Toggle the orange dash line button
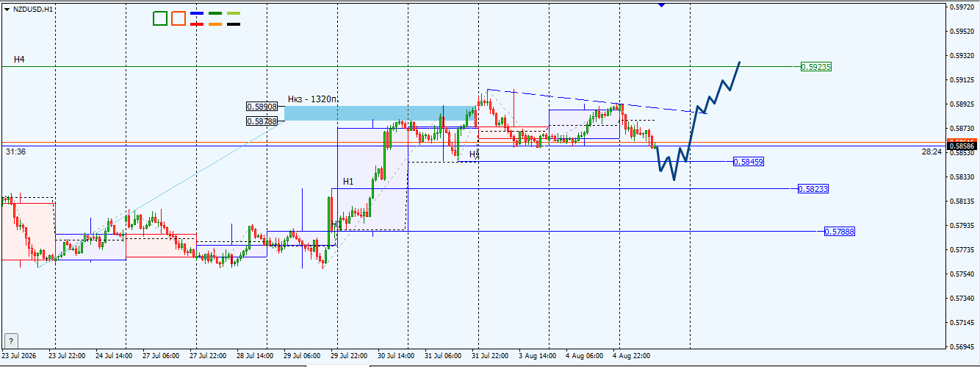Image resolution: width=980 pixels, height=367 pixels. click(215, 24)
